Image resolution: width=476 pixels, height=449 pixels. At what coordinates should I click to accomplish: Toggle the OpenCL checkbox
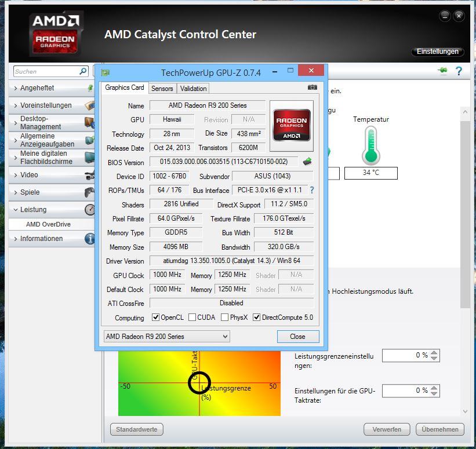tap(155, 317)
